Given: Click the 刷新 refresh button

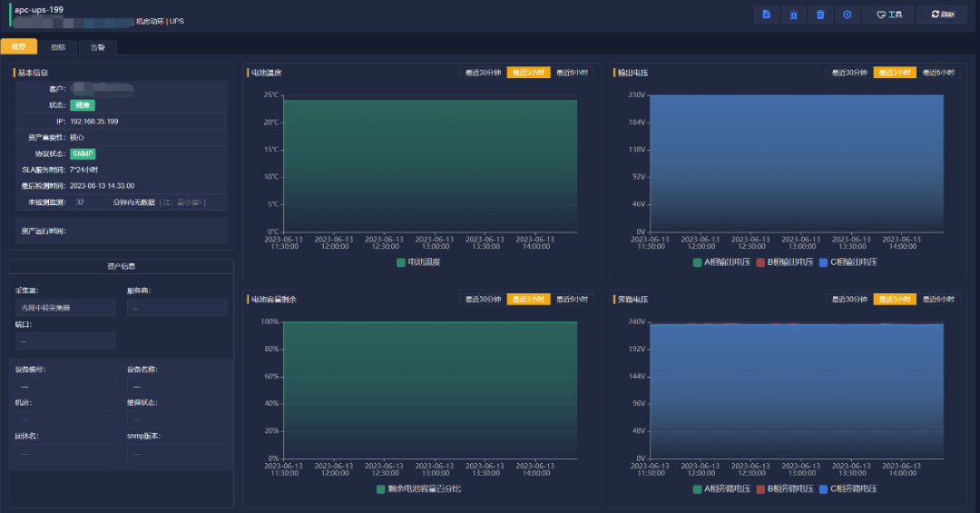Looking at the screenshot, I should [x=942, y=15].
